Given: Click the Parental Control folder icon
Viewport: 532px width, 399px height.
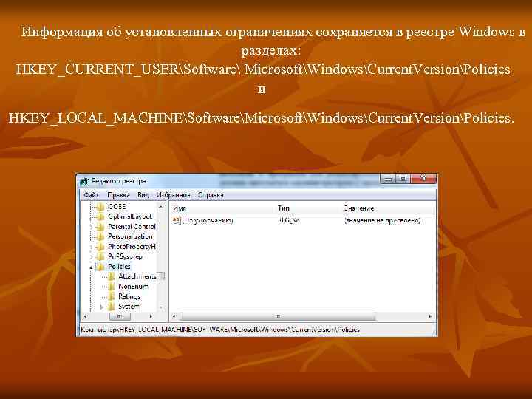Looking at the screenshot, I should (100, 227).
